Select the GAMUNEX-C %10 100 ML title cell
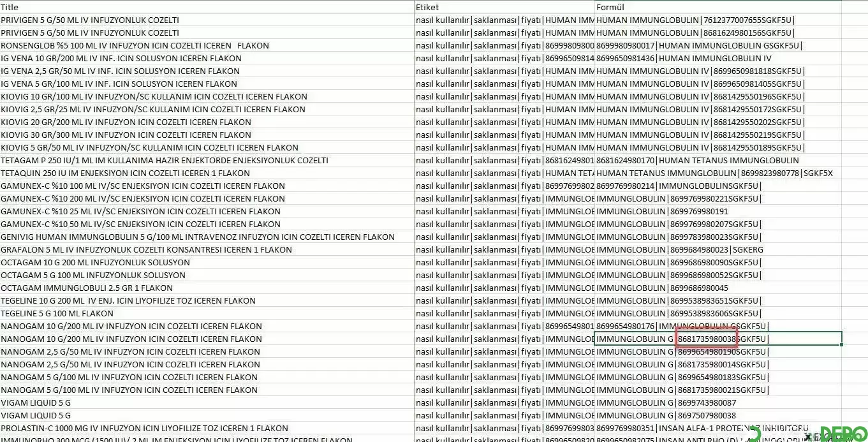This screenshot has width=868, height=442. coord(207,186)
